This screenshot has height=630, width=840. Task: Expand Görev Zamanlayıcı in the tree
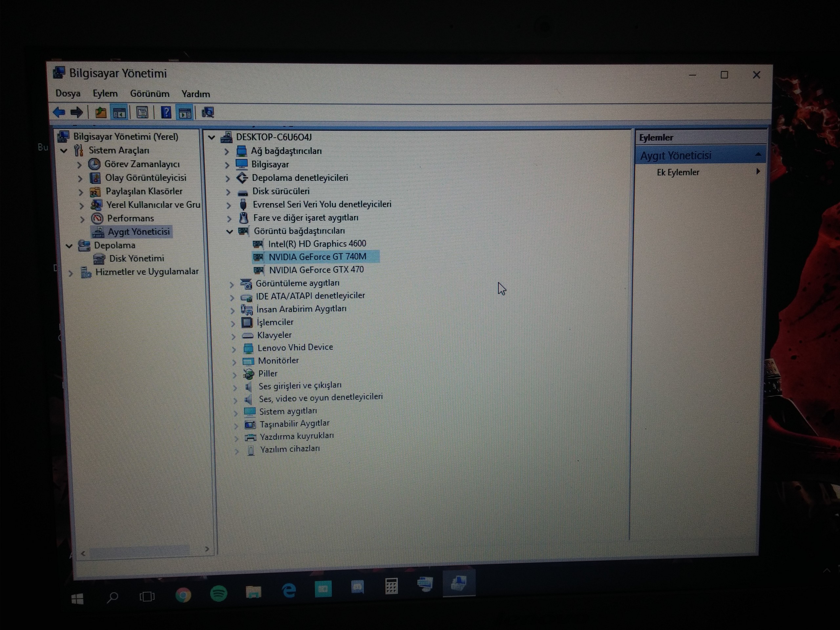[x=79, y=164]
